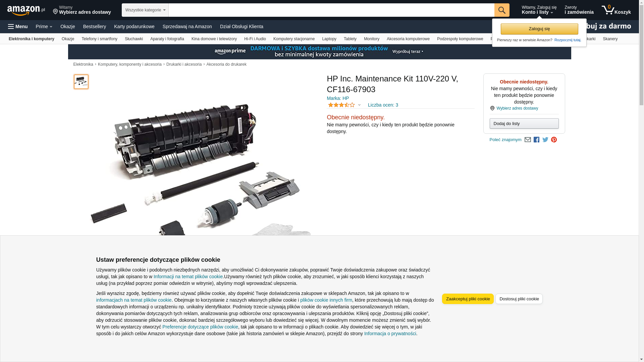Click Zaakceptuj pliki cookie button
Screen dimensions: 644x362
coord(468,299)
